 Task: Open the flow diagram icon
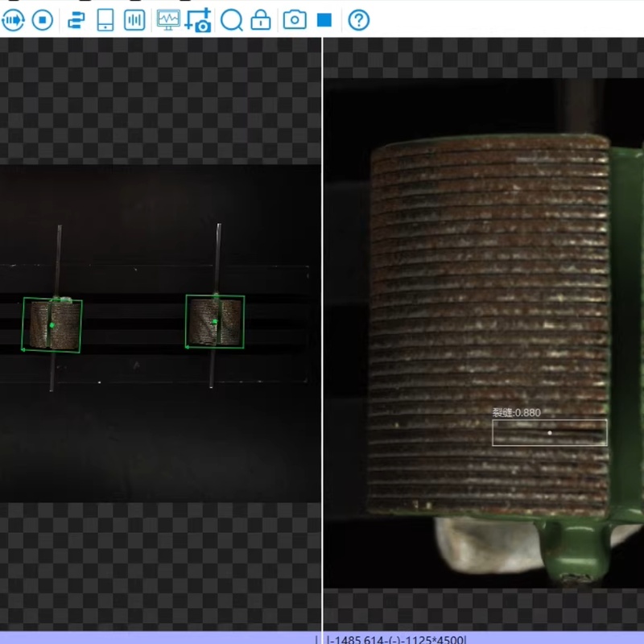pyautogui.click(x=76, y=19)
